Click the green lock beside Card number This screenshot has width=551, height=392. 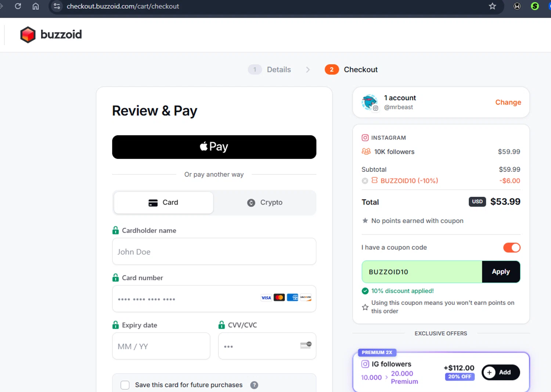[115, 277]
